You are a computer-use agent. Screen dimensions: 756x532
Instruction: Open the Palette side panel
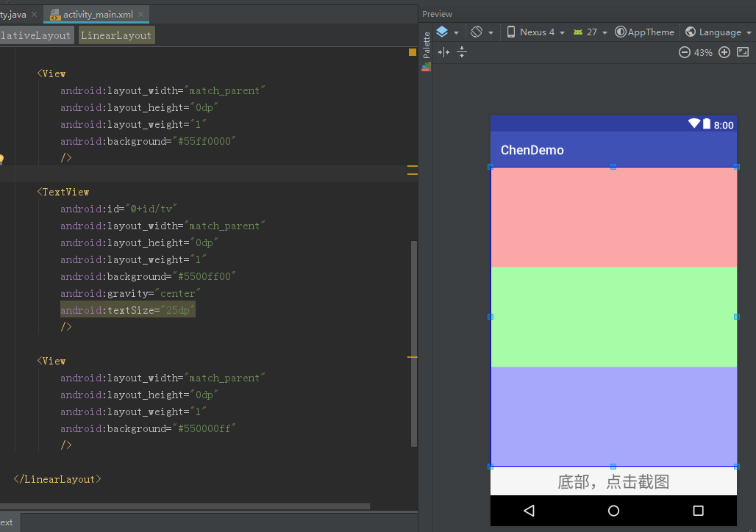(427, 51)
